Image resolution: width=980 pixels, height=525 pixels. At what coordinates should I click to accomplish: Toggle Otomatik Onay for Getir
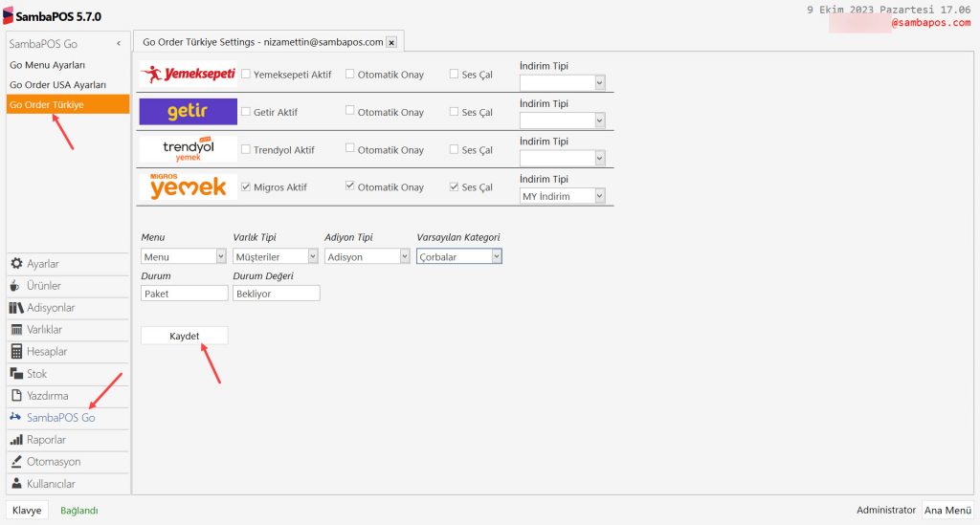350,112
